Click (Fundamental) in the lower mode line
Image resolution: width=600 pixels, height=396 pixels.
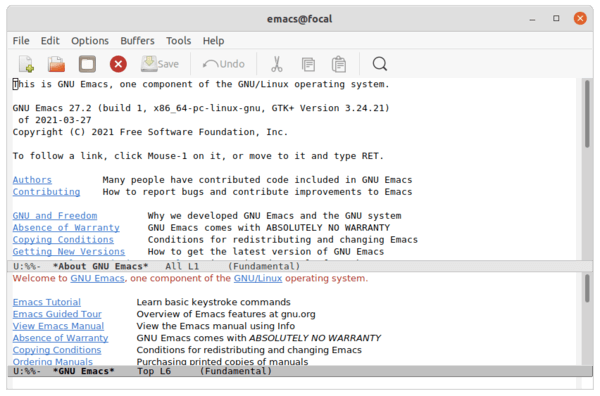[236, 371]
